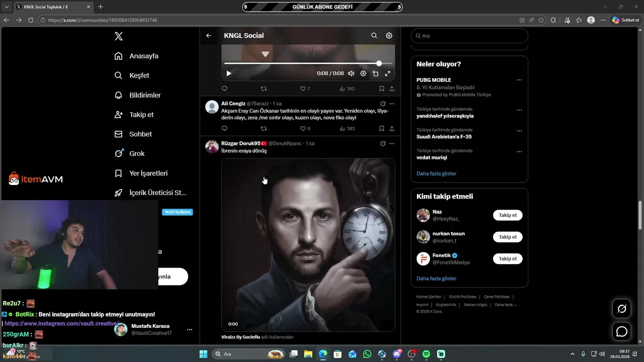
Task: Follow Naz with Takip et button
Action: pos(508,215)
